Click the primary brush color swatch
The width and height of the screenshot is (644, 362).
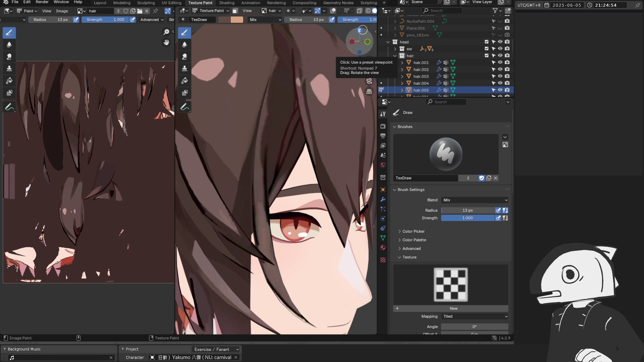click(x=224, y=20)
